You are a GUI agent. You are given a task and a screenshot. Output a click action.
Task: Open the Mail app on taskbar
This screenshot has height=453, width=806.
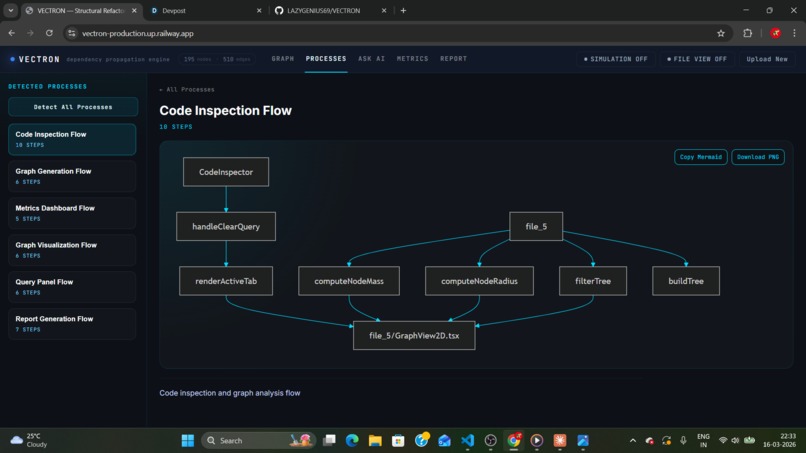click(x=445, y=441)
